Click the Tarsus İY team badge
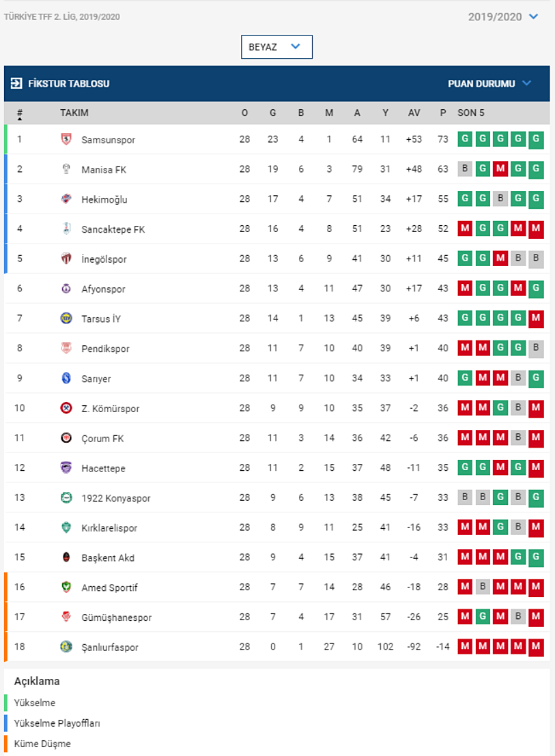This screenshot has width=555, height=756. pos(66,319)
